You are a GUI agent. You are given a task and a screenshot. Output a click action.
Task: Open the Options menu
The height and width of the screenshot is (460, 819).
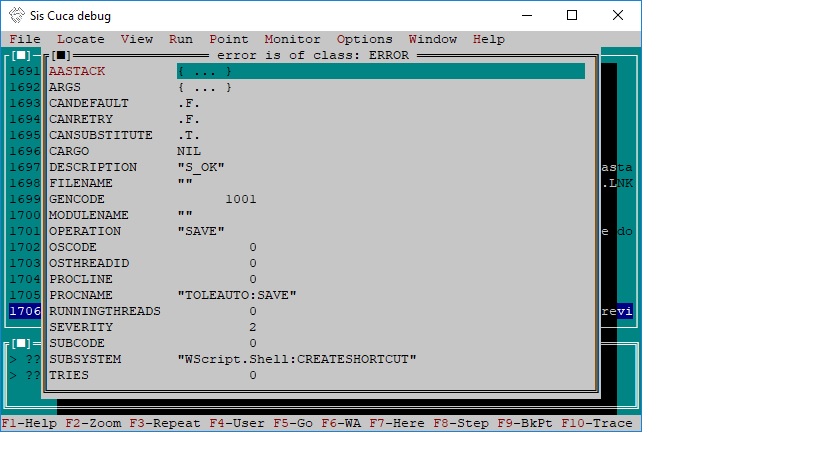364,39
